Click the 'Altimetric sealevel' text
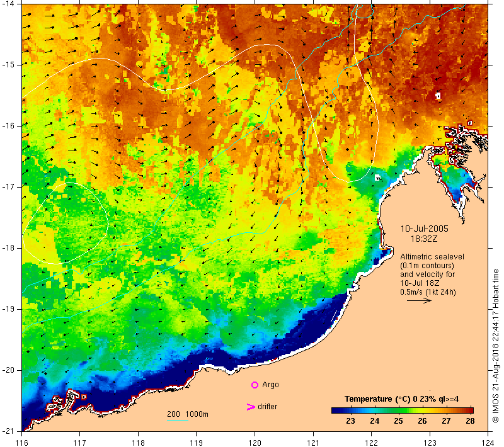This screenshot has width=504, height=447. [x=432, y=257]
